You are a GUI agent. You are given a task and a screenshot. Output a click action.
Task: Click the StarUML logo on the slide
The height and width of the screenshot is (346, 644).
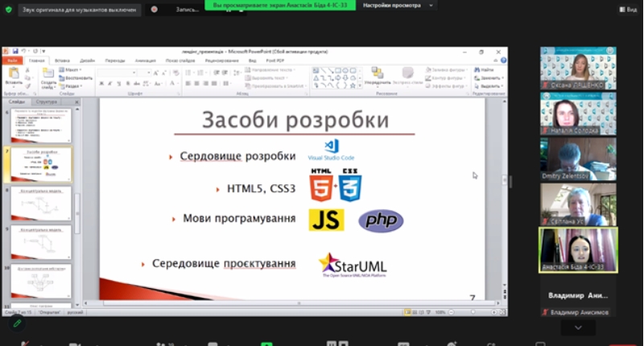pyautogui.click(x=353, y=265)
